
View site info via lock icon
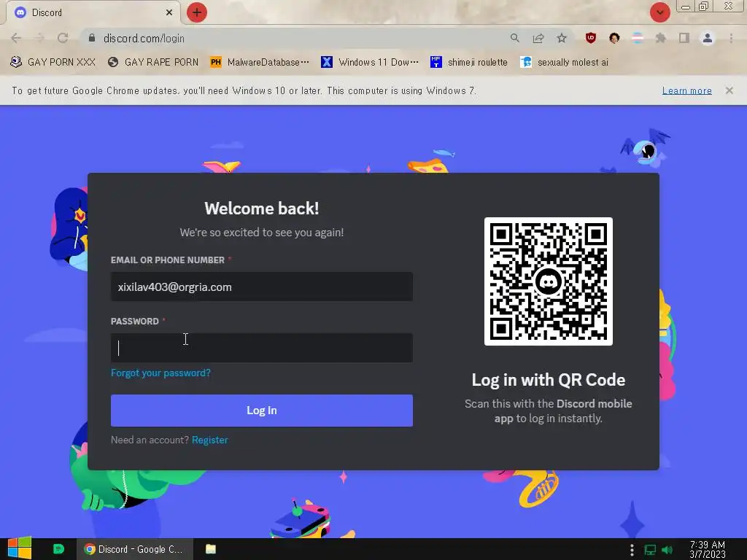tap(92, 38)
